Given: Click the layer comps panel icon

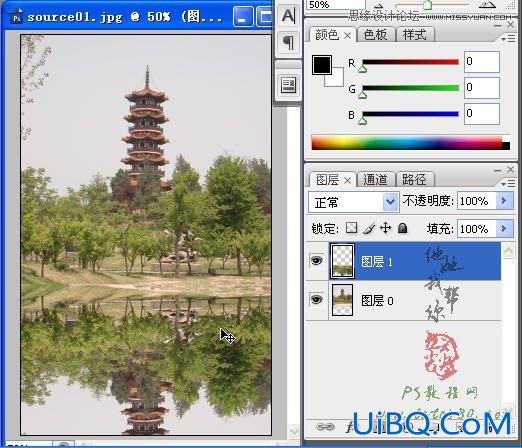Looking at the screenshot, I should coord(288,85).
